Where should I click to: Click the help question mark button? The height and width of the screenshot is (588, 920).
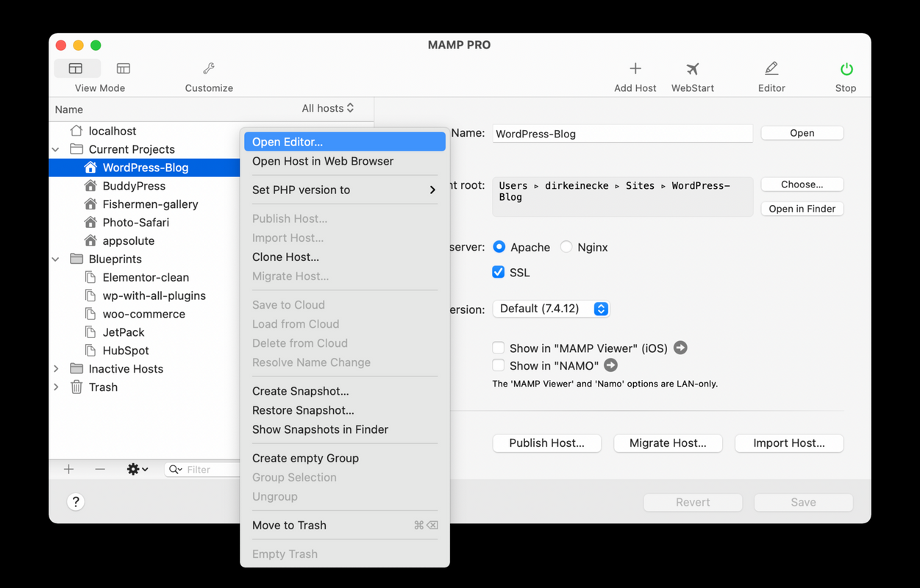pos(76,502)
